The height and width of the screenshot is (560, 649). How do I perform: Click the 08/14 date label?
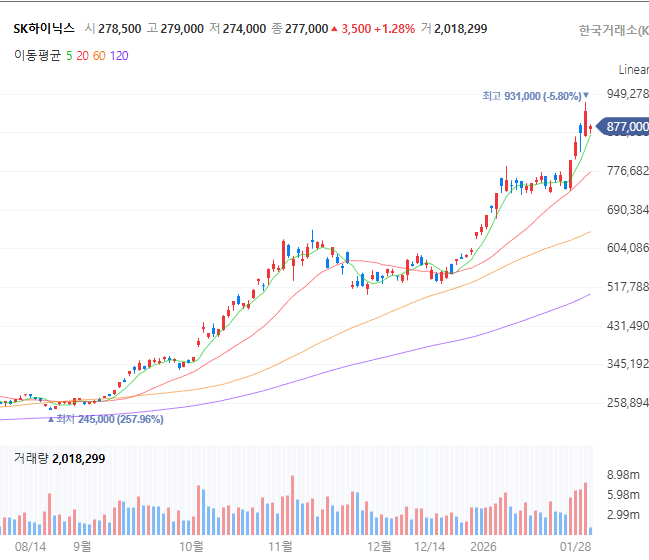tap(30, 547)
